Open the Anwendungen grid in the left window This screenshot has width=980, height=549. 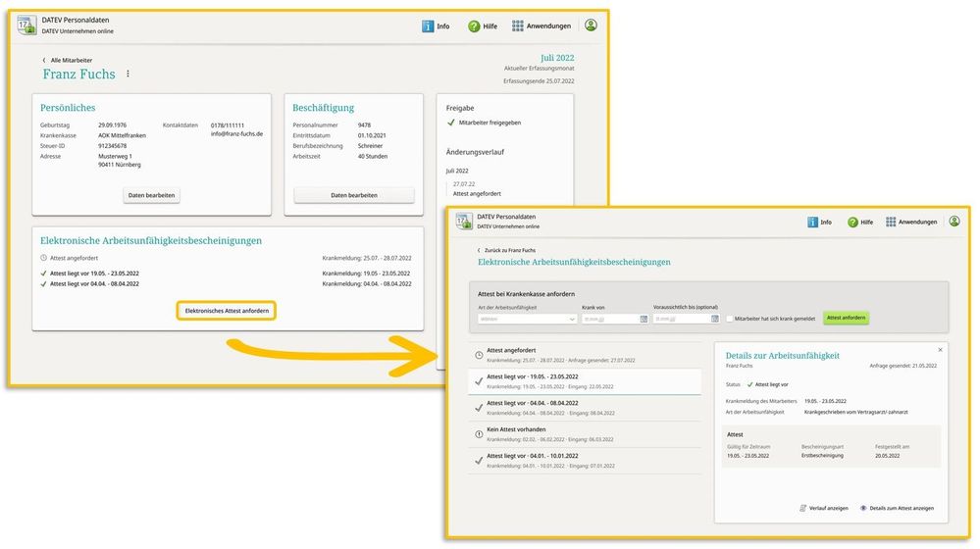click(518, 26)
